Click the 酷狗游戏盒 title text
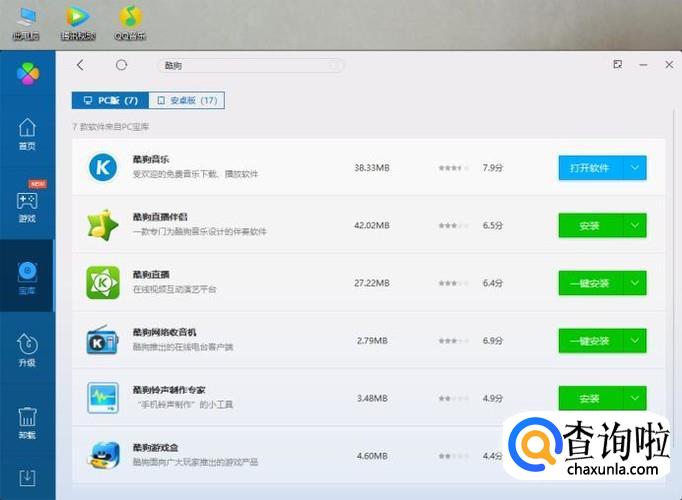The width and height of the screenshot is (682, 500). point(155,447)
